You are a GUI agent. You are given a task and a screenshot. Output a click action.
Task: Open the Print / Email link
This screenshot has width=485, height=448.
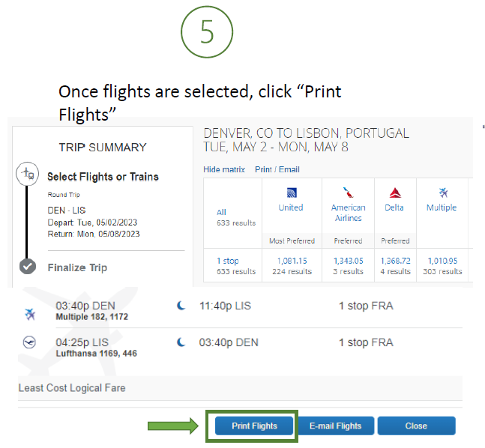(x=277, y=169)
